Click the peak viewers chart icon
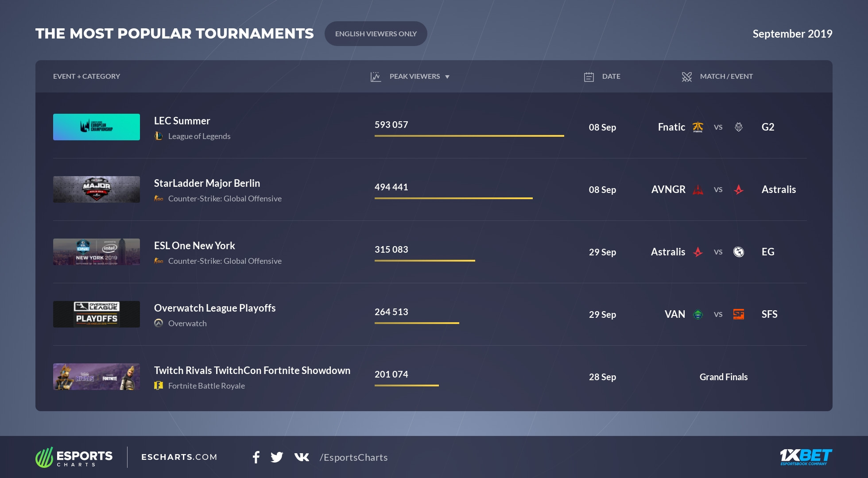This screenshot has height=478, width=868. click(x=376, y=77)
